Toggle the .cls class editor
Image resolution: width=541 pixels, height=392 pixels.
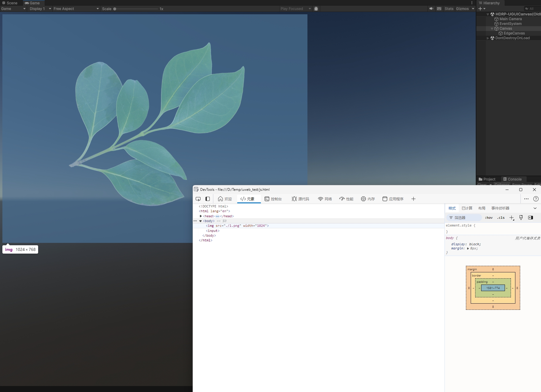pos(501,218)
